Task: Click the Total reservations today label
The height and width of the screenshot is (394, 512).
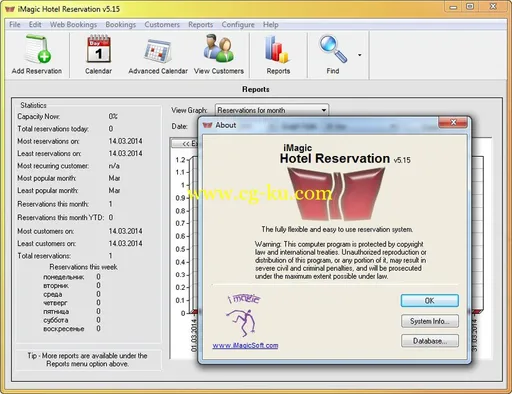Action: pos(53,129)
